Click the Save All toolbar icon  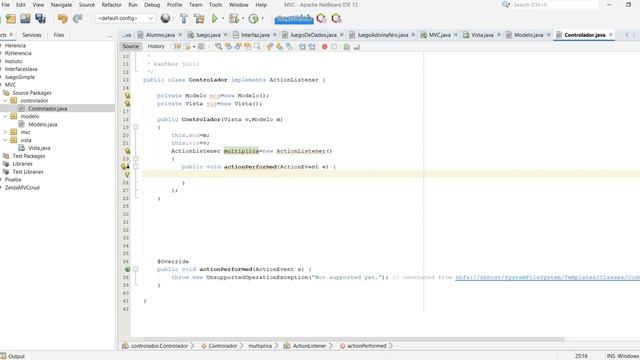pyautogui.click(x=40, y=18)
